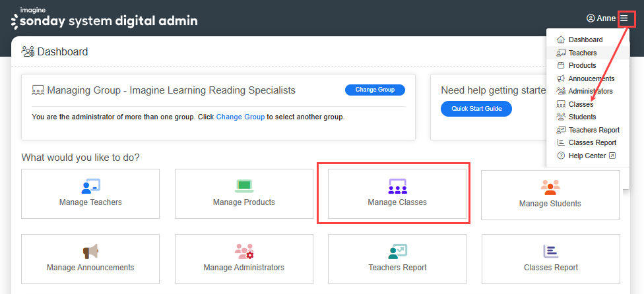
Task: Click the Classes Report bar chart menu icon
Action: coord(561,142)
